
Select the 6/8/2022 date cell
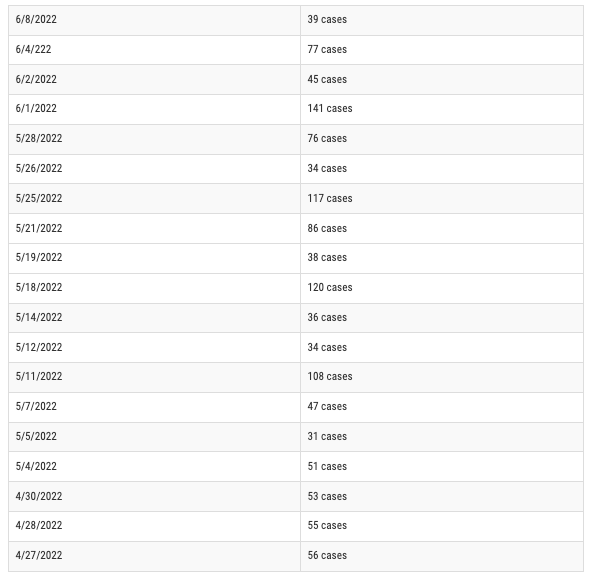[155, 20]
